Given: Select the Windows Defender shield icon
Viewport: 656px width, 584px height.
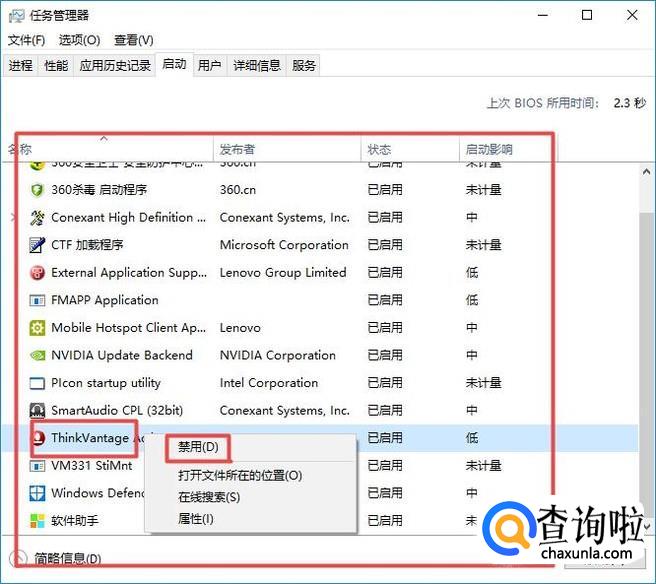Looking at the screenshot, I should coord(37,493).
